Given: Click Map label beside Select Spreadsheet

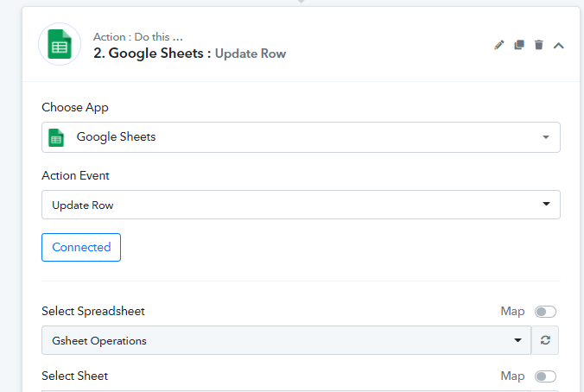Looking at the screenshot, I should (512, 311).
